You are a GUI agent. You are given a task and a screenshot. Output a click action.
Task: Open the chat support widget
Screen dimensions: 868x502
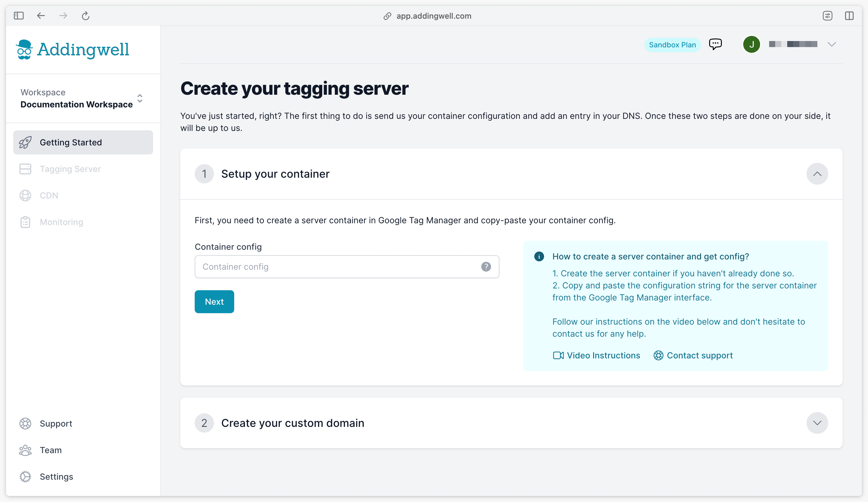coord(716,44)
